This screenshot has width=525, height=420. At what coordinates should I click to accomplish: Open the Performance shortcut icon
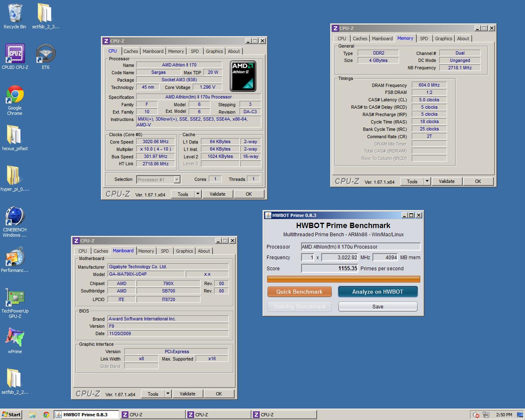click(15, 260)
